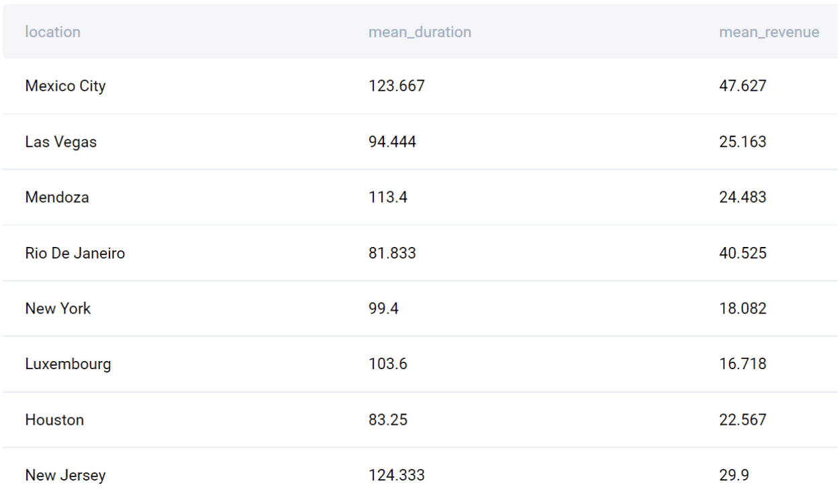Click the Houston location cell
Screen dimensions: 839x504
[54, 420]
